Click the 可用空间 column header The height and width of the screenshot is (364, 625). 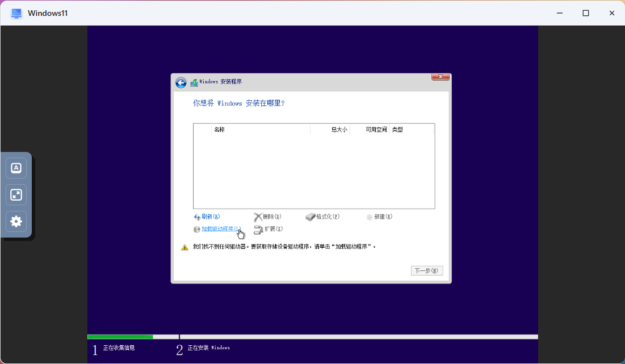(370, 129)
